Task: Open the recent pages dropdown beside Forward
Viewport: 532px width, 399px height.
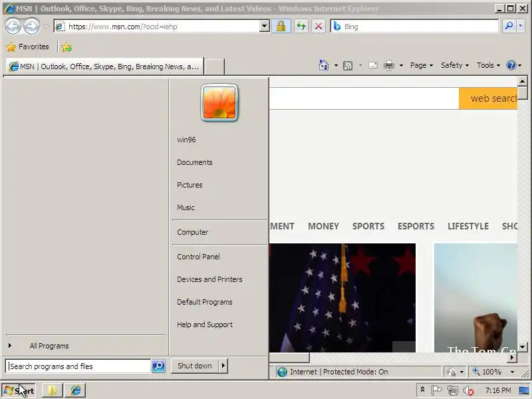Action: [46, 27]
